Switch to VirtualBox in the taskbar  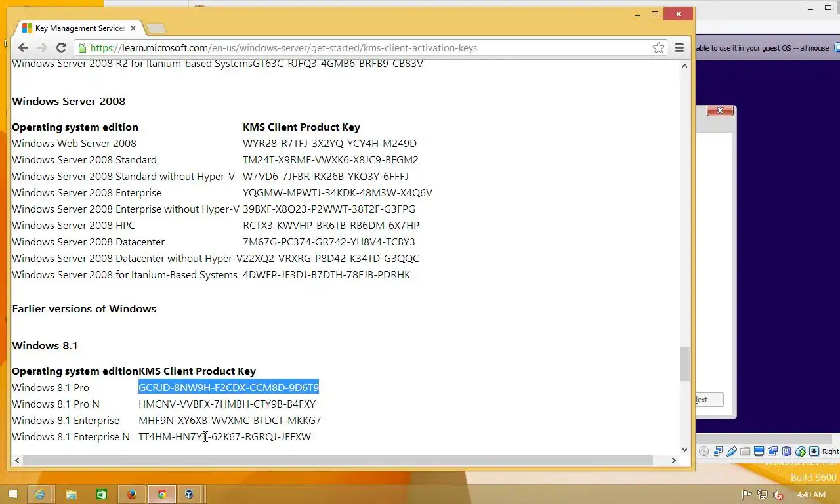pyautogui.click(x=190, y=494)
